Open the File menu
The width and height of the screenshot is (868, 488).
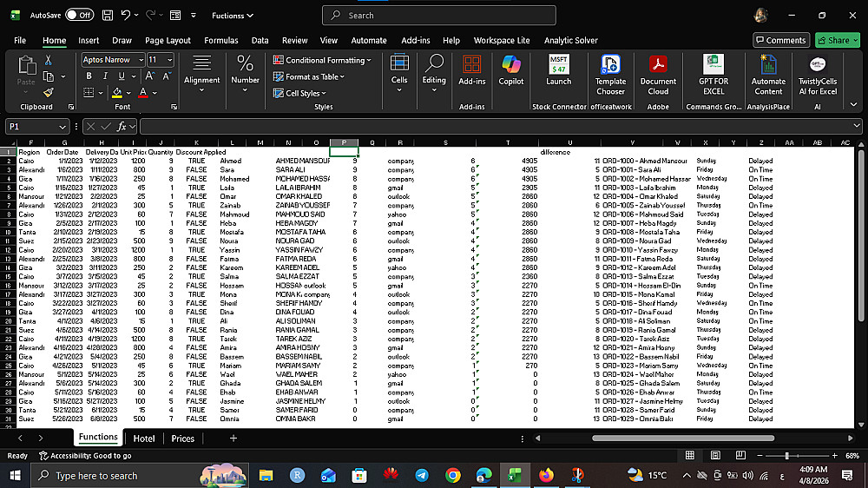pos(20,41)
